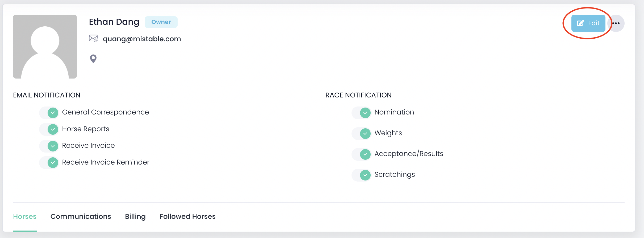
Task: Click the profile avatar placeholder image
Action: point(45,47)
